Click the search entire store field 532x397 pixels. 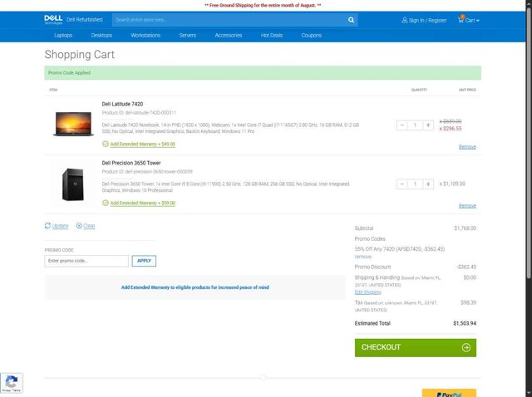click(x=229, y=20)
